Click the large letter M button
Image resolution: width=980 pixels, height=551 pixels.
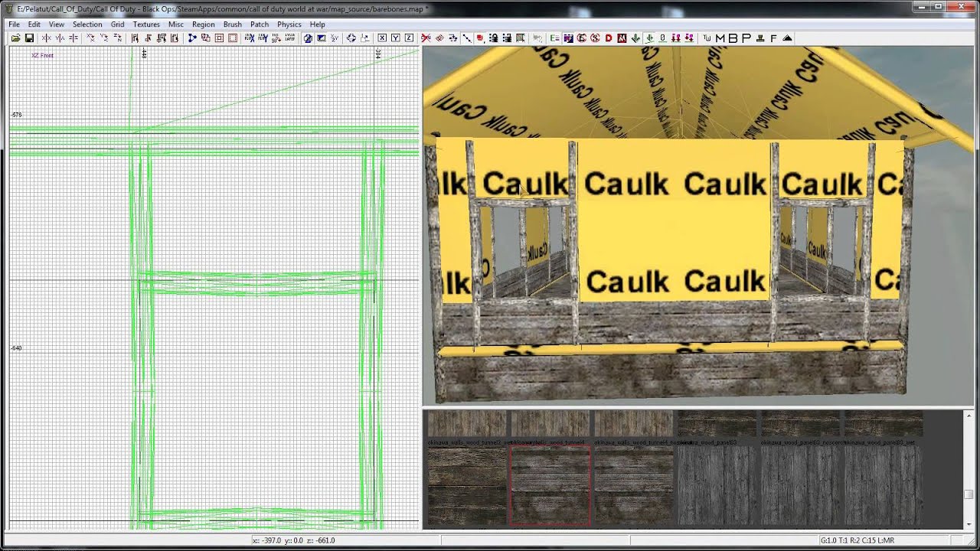point(720,37)
